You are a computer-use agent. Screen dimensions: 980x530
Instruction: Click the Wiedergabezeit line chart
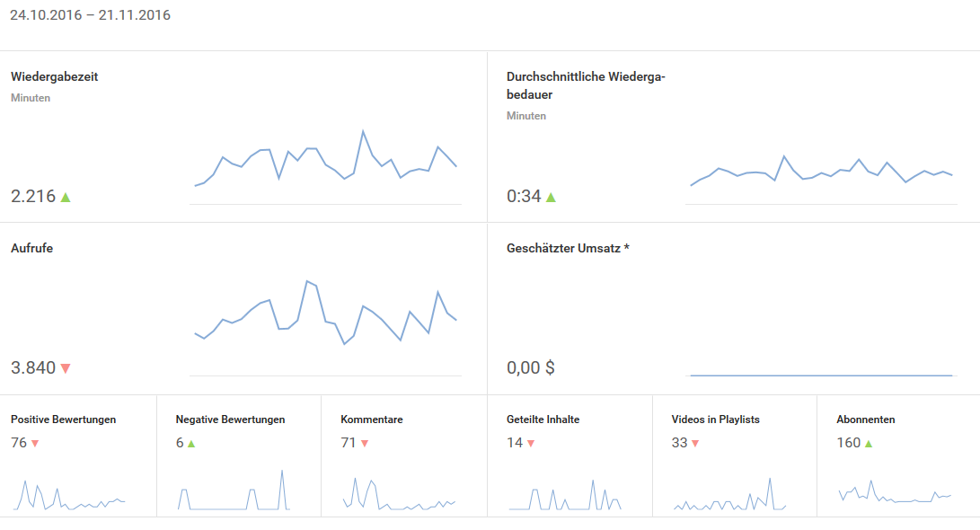[x=325, y=162]
